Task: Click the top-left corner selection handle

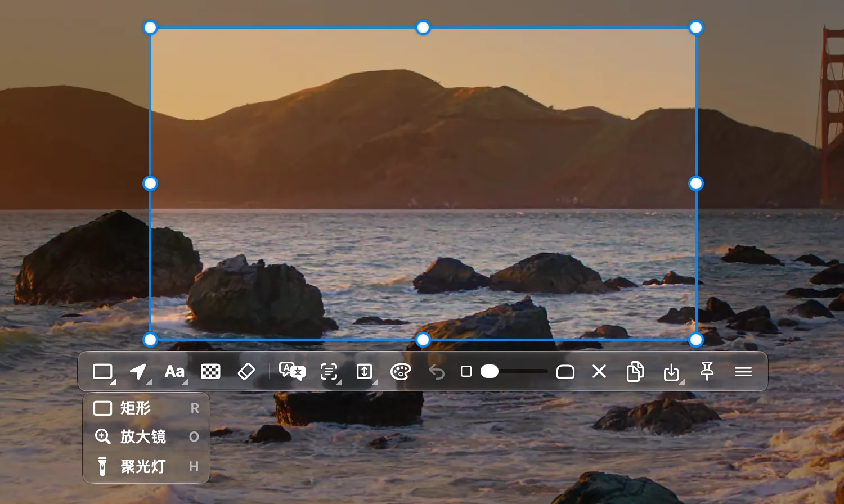Action: coord(150,28)
